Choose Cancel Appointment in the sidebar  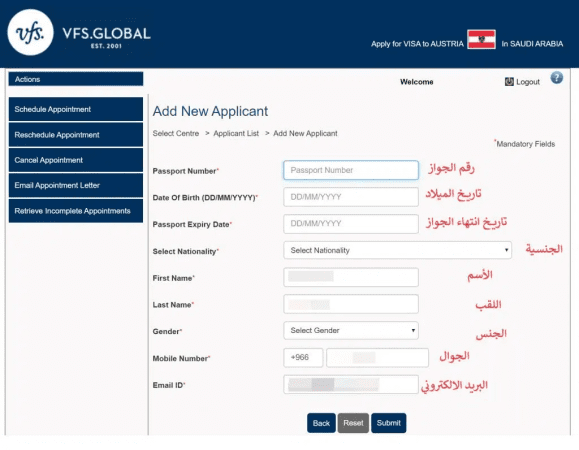coord(76,160)
